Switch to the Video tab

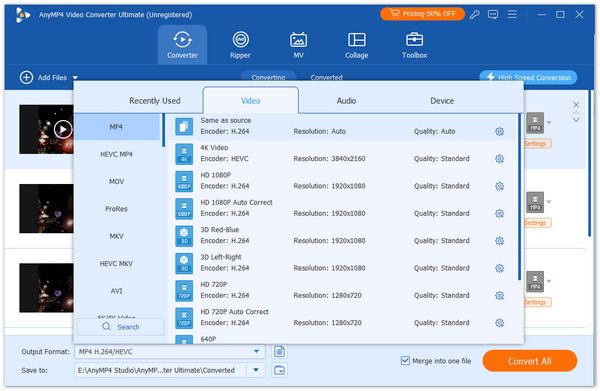(x=251, y=101)
